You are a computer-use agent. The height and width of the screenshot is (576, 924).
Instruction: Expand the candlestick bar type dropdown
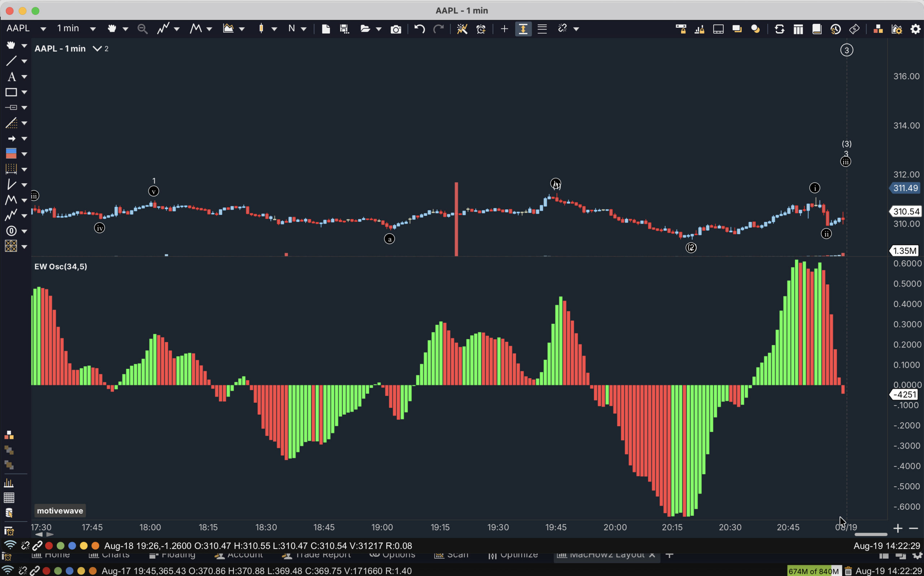point(274,29)
